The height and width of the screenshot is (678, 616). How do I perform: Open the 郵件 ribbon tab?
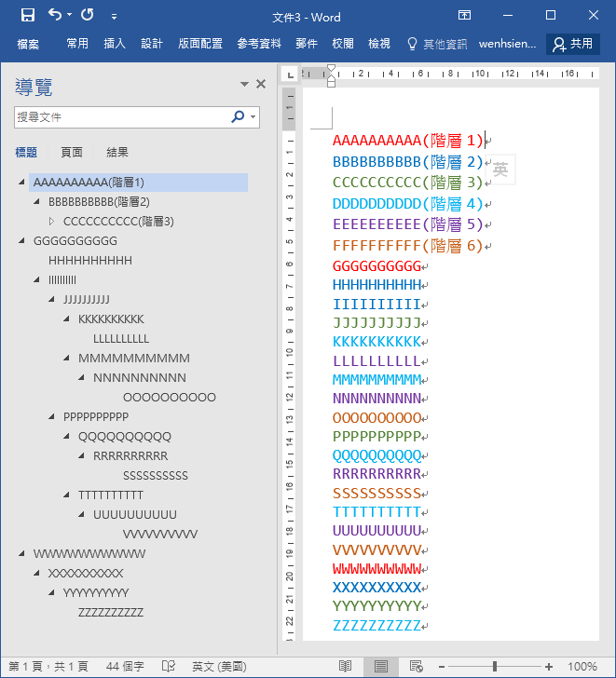tap(307, 44)
